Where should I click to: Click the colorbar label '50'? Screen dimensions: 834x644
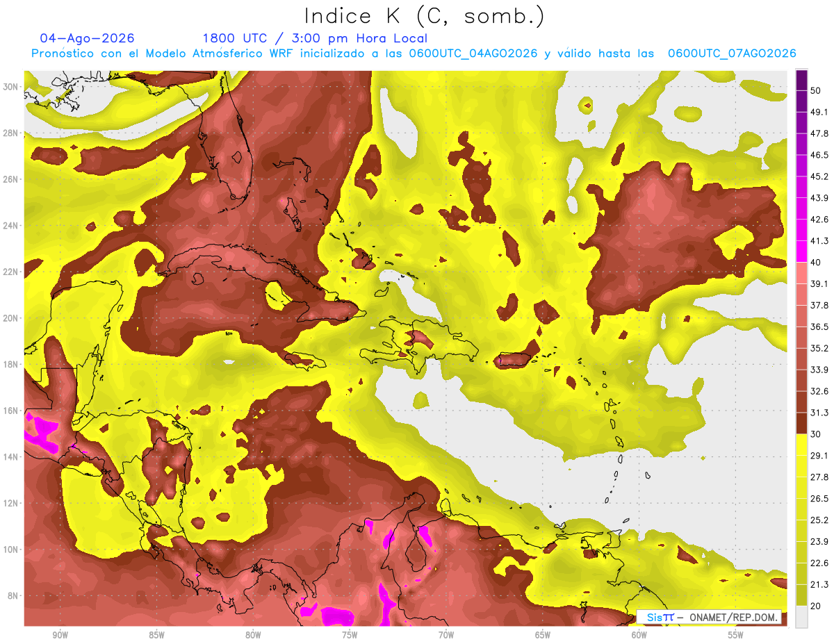click(x=816, y=90)
